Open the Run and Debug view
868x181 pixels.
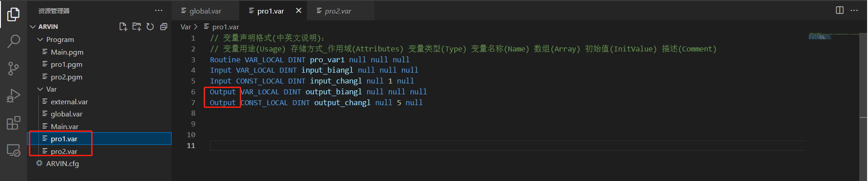pos(14,96)
